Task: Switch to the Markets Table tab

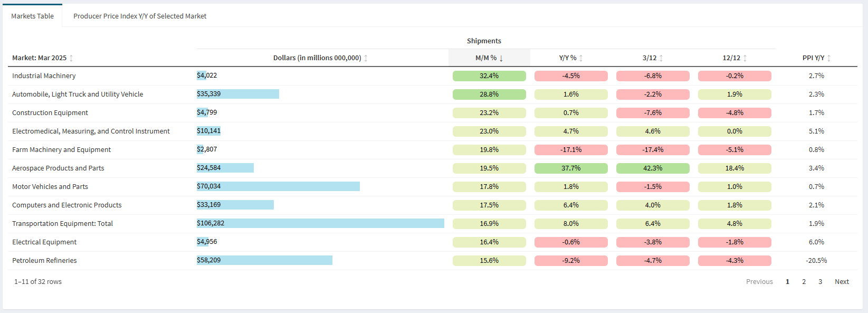Action: (x=32, y=16)
